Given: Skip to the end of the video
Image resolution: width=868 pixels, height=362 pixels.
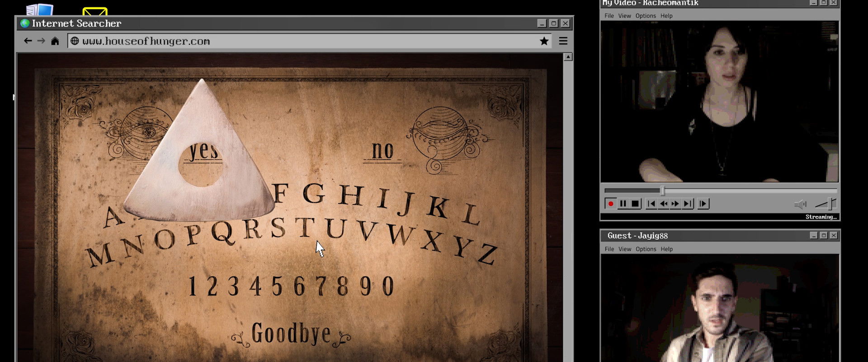Looking at the screenshot, I should click(688, 204).
